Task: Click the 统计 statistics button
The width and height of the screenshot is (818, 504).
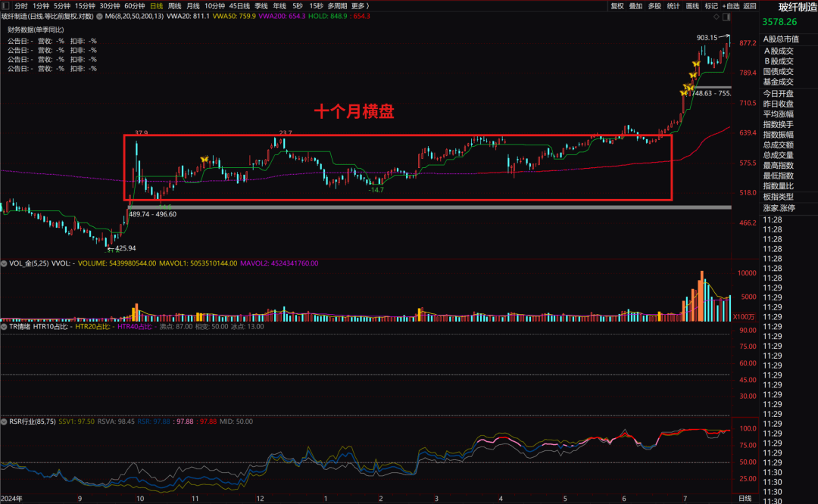Action: (x=673, y=6)
